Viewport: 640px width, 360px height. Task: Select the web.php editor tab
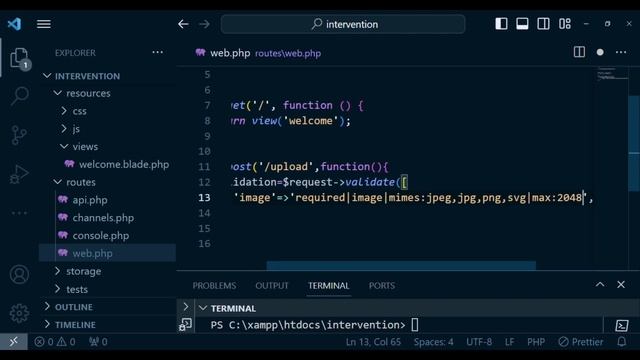click(258, 53)
